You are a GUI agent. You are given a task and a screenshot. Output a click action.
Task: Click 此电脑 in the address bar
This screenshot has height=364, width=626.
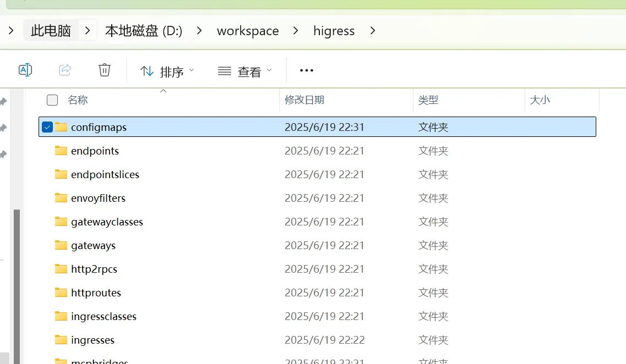[x=51, y=31]
